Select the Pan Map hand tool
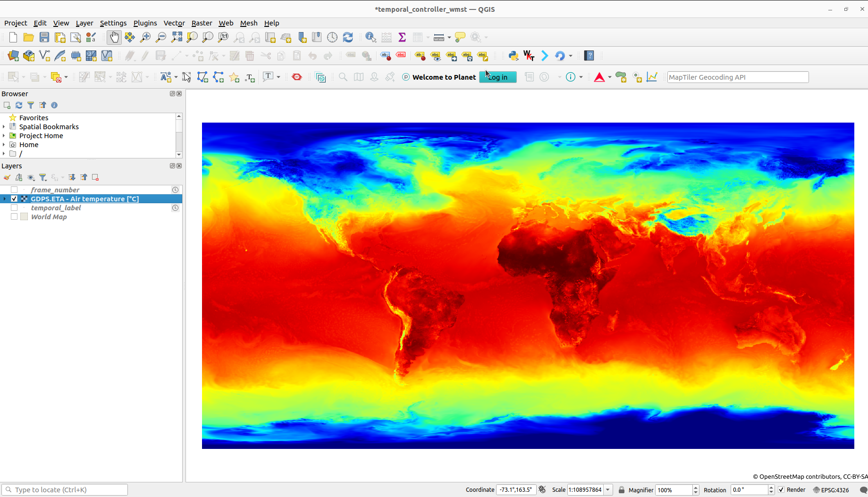The width and height of the screenshot is (868, 497). [x=114, y=37]
